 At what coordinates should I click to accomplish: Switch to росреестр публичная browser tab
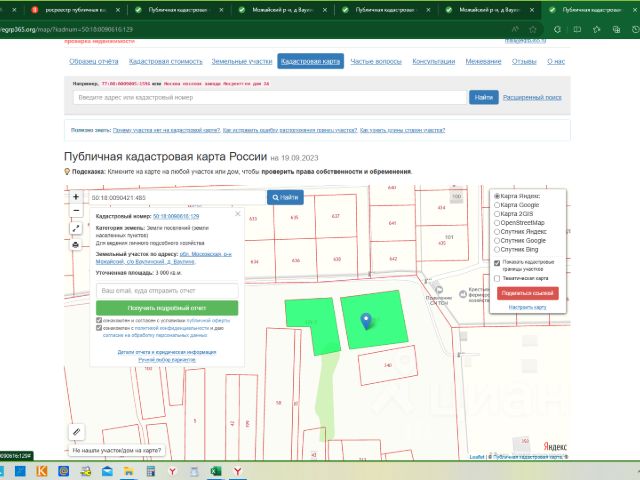coord(76,10)
